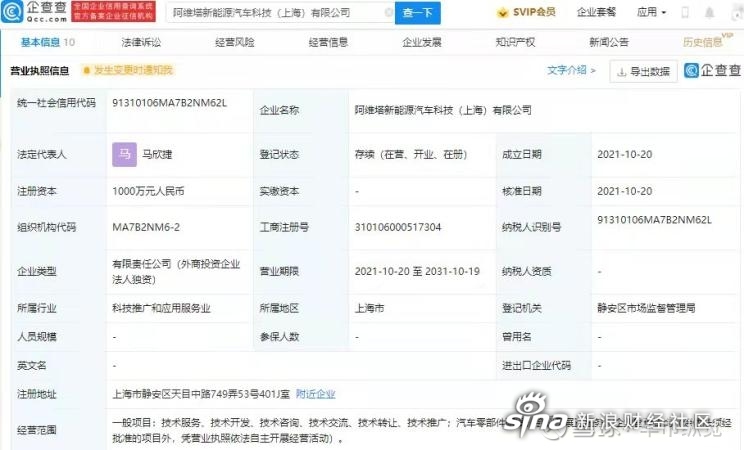Click the 企查查 logo next to 导出数据
The width and height of the screenshot is (744, 450).
pos(712,70)
